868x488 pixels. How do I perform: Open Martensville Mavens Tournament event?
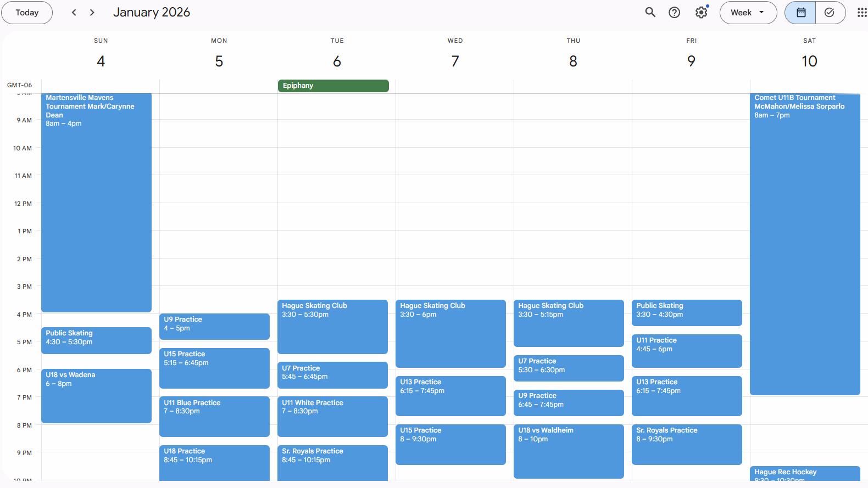[96, 202]
